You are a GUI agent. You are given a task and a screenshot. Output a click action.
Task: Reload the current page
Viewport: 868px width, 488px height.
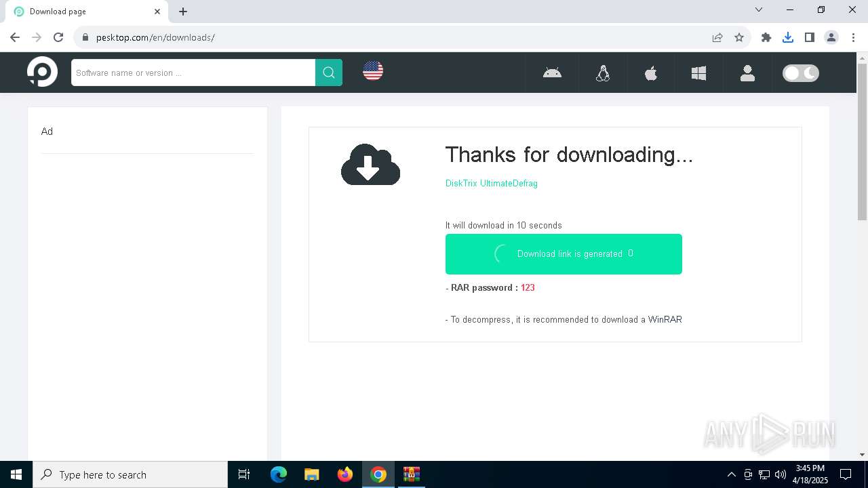point(58,37)
